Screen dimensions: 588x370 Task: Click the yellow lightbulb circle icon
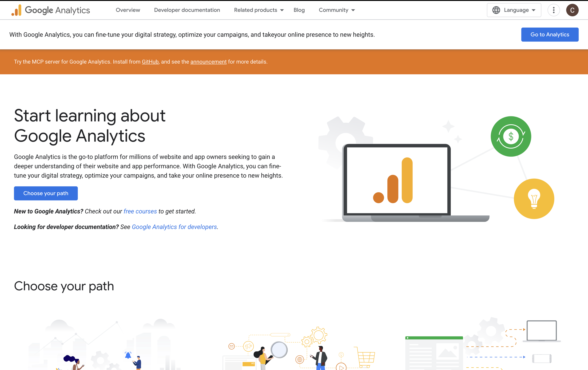point(534,199)
